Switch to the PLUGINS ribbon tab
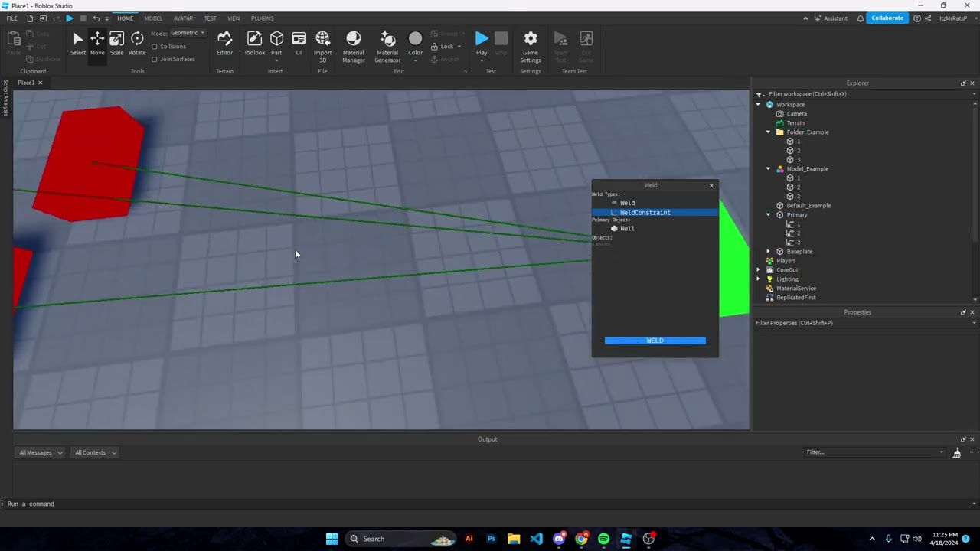980x551 pixels. pos(262,18)
